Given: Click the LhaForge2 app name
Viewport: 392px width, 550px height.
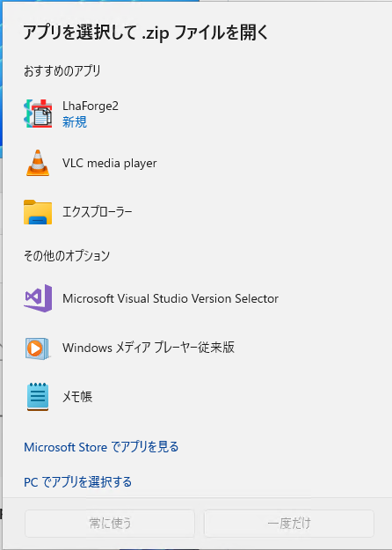Looking at the screenshot, I should (91, 106).
